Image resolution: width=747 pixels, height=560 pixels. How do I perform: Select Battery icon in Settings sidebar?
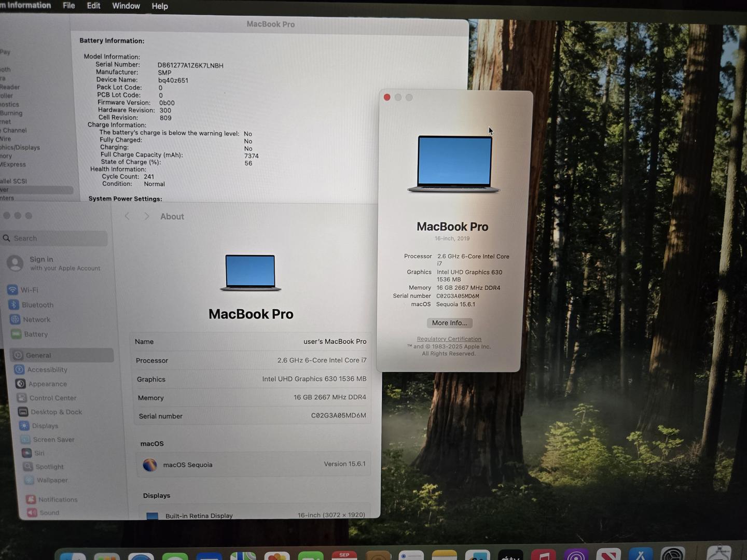tap(17, 334)
